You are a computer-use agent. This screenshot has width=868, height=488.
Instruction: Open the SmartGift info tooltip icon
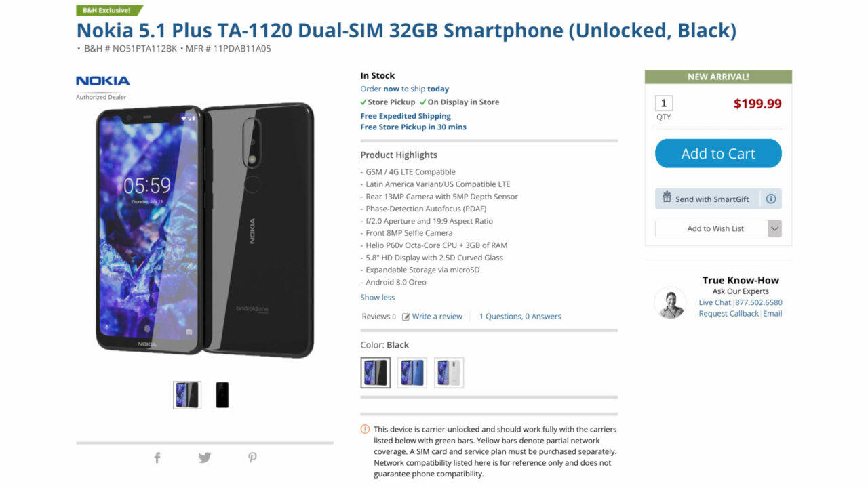[x=771, y=198]
